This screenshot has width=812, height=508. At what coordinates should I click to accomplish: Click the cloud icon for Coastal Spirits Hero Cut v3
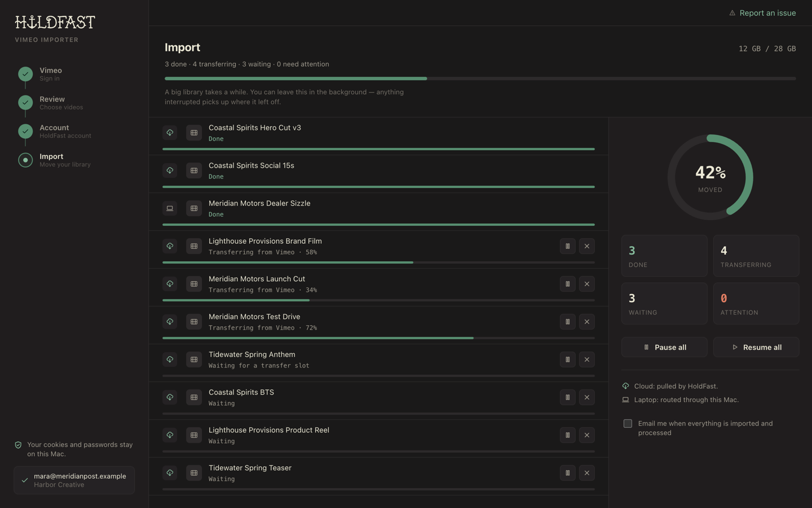(x=170, y=133)
